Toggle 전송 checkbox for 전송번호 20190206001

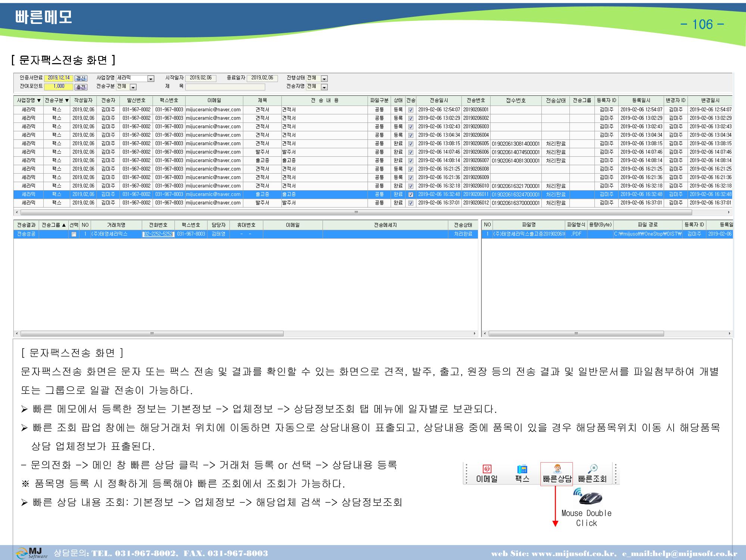point(411,110)
